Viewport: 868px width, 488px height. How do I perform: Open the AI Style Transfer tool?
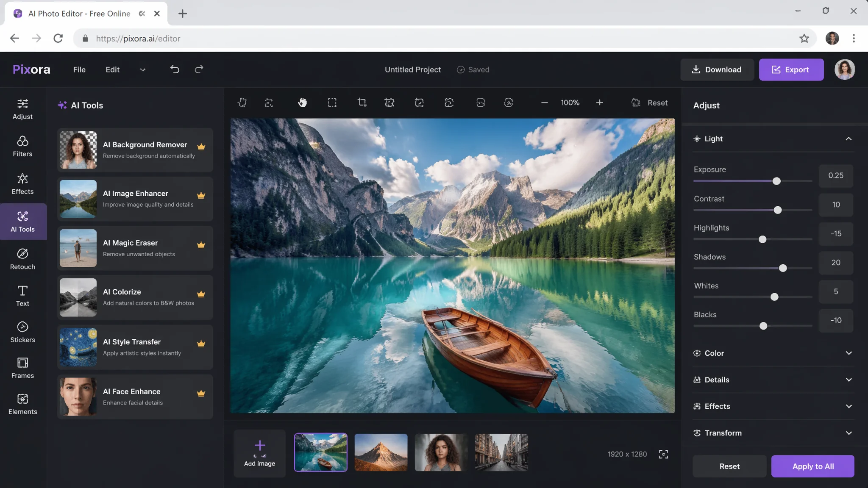(135, 347)
